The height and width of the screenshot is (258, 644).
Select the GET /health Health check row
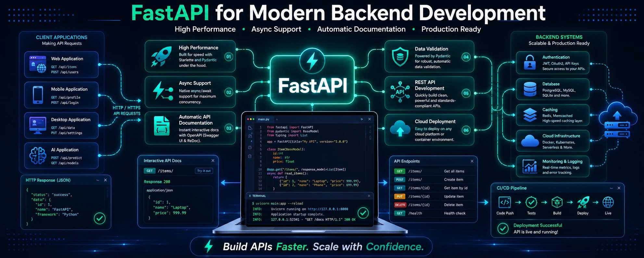pos(433,213)
